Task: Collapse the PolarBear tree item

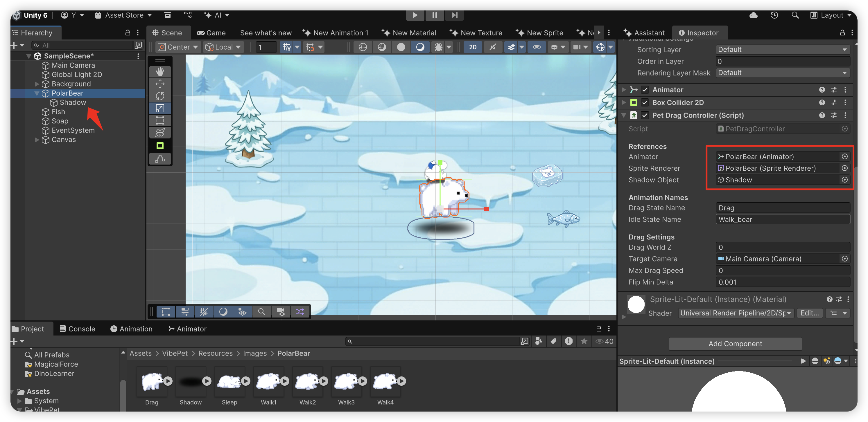Action: coord(37,93)
